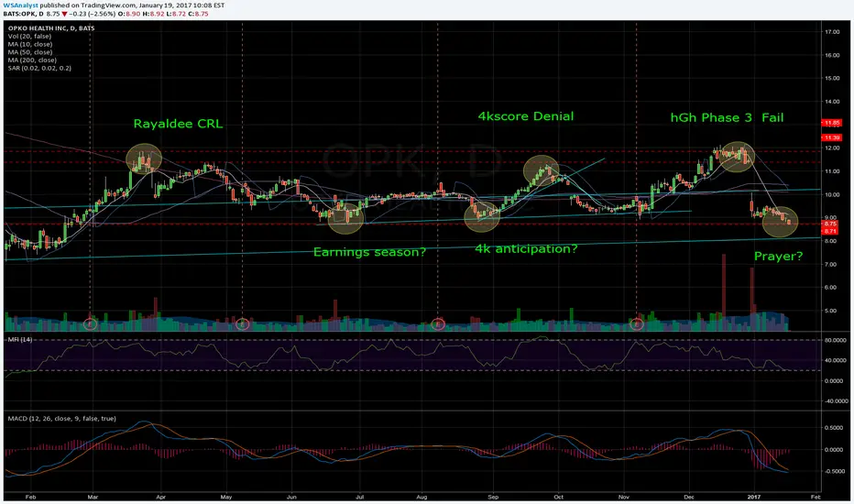
Task: Click the MA (10, close) indicator legend
Action: pyautogui.click(x=30, y=44)
